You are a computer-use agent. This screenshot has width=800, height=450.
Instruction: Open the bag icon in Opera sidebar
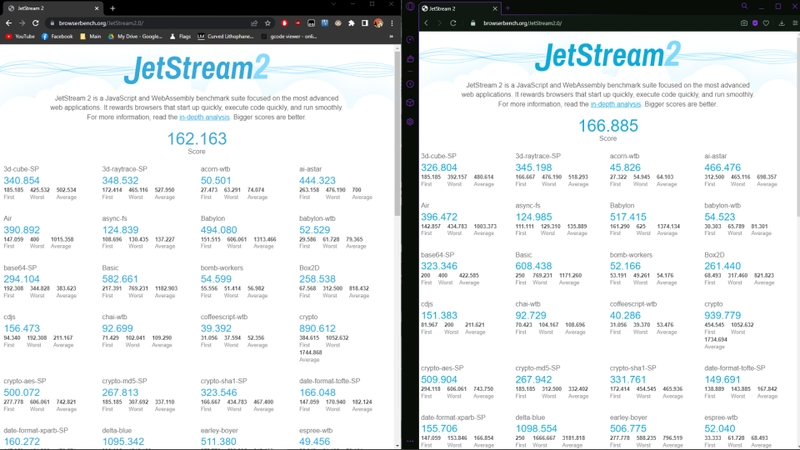pos(410,59)
